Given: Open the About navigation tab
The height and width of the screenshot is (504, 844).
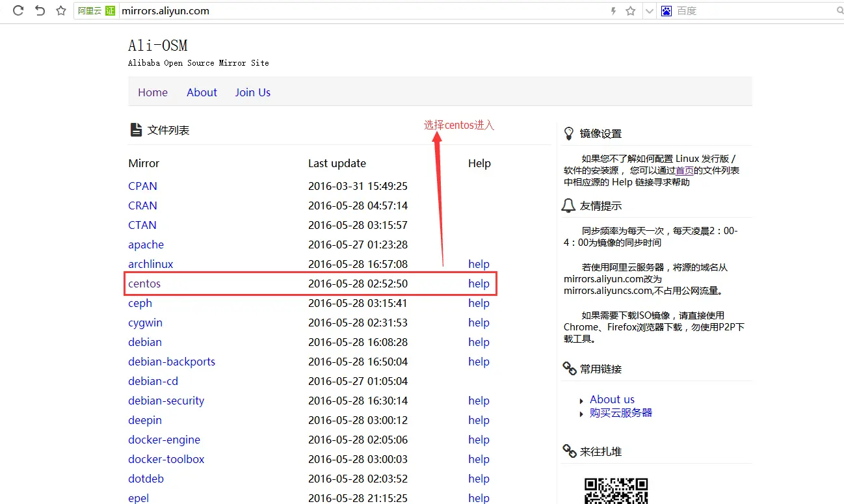Looking at the screenshot, I should pos(202,92).
